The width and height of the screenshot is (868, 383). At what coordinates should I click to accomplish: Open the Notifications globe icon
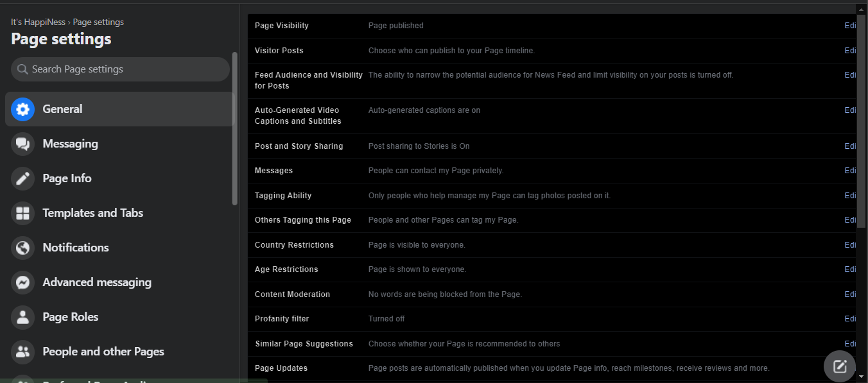click(x=22, y=248)
